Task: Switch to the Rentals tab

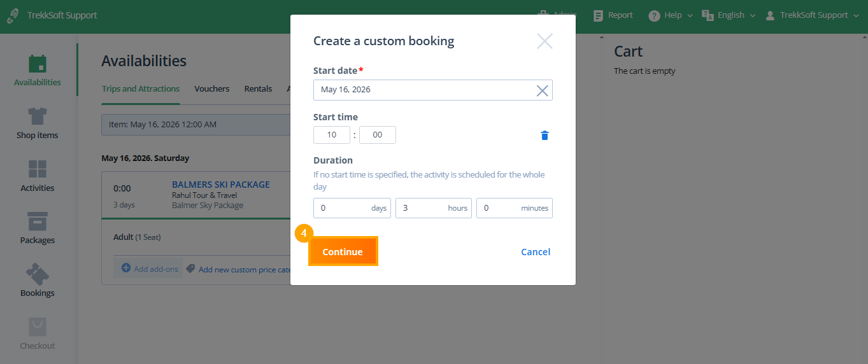Action: tap(258, 89)
